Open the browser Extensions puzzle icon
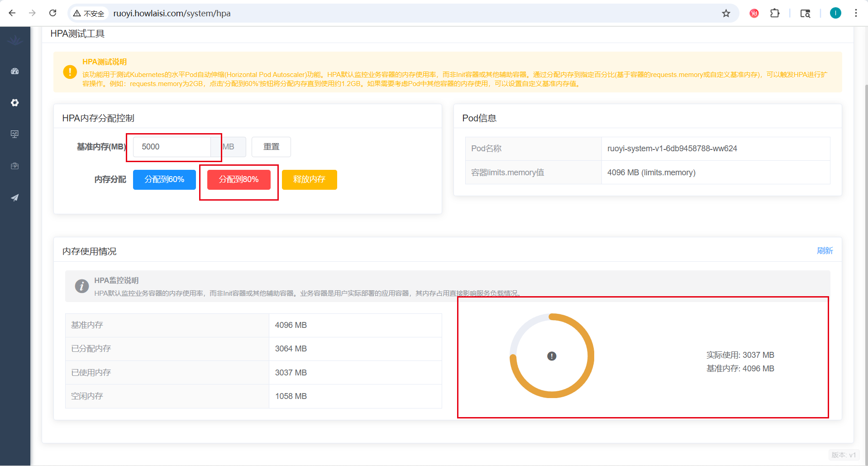 (775, 13)
